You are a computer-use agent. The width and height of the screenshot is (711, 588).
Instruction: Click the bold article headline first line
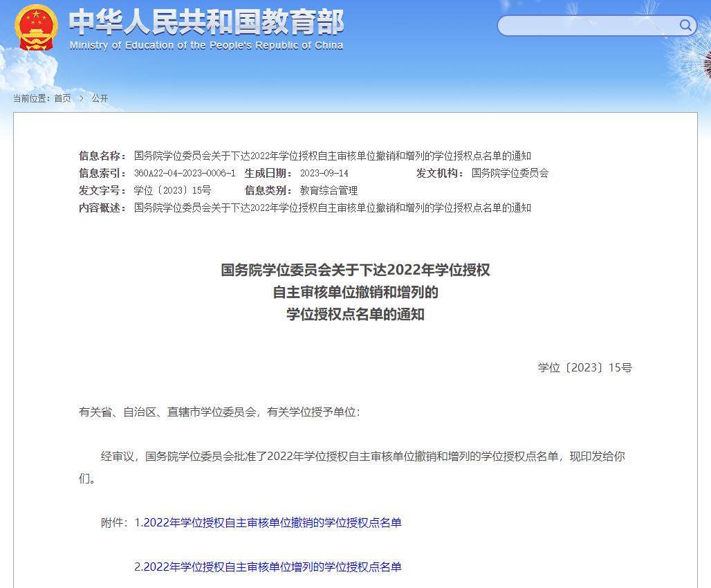point(355,270)
